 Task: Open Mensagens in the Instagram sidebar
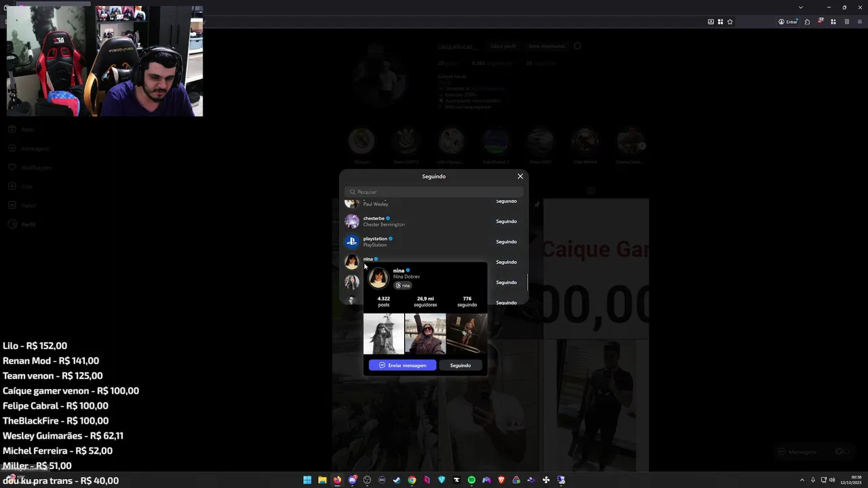click(28, 148)
